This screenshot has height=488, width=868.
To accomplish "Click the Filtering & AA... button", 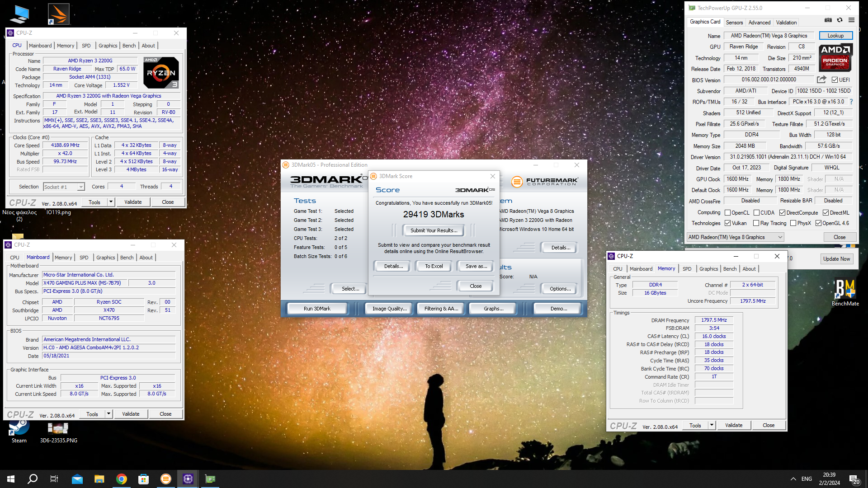I will [x=441, y=309].
